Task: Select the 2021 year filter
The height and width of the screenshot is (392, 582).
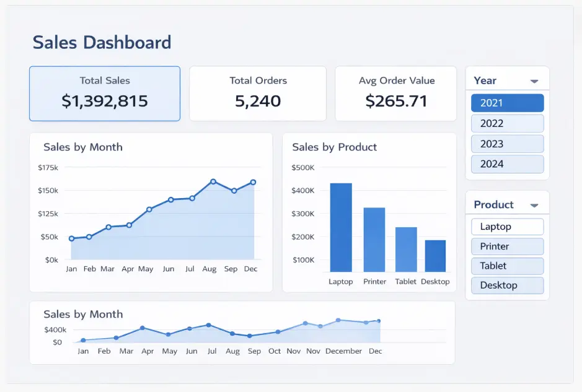Action: (508, 103)
